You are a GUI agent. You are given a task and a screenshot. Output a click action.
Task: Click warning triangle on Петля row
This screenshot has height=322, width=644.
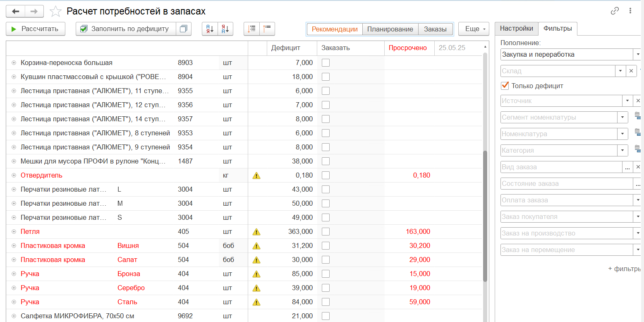click(256, 232)
